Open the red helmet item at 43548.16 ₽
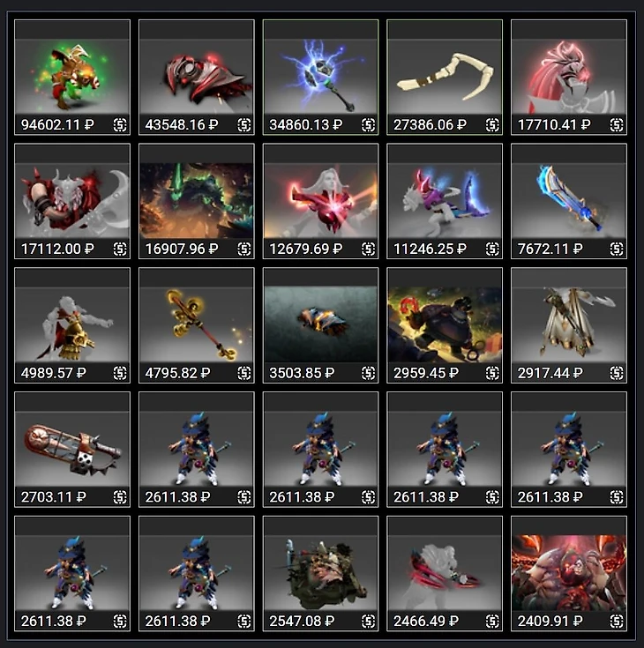The image size is (644, 648). click(197, 78)
